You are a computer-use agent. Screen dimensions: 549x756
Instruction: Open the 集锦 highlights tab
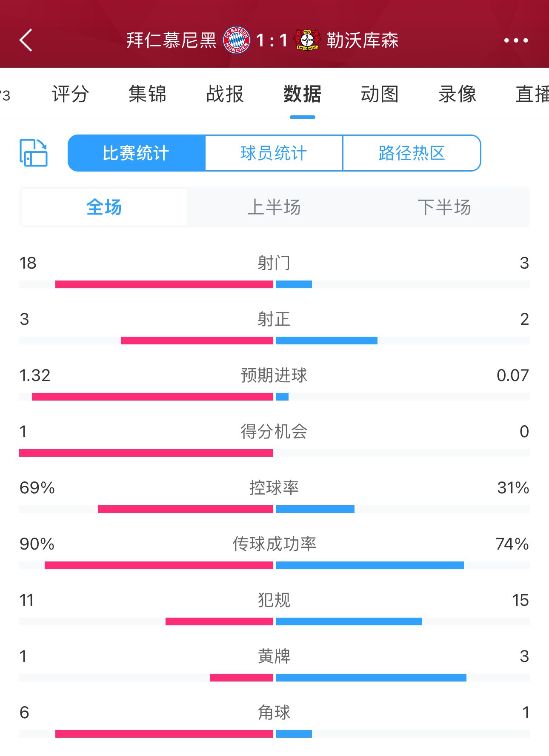[147, 94]
